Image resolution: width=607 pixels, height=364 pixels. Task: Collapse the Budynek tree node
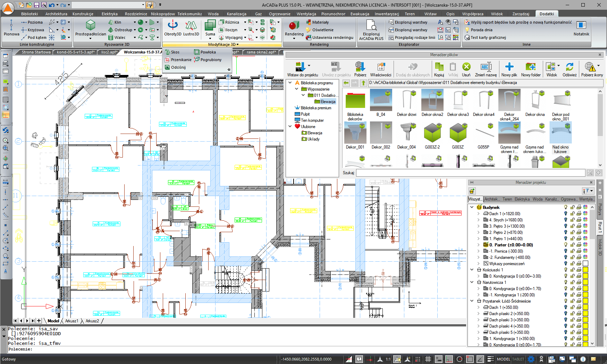tap(472, 208)
